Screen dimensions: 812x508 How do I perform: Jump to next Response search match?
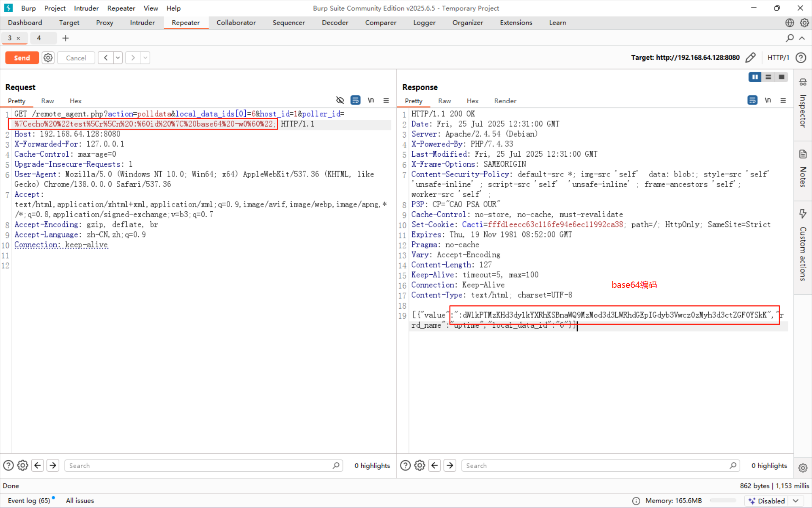tap(450, 465)
